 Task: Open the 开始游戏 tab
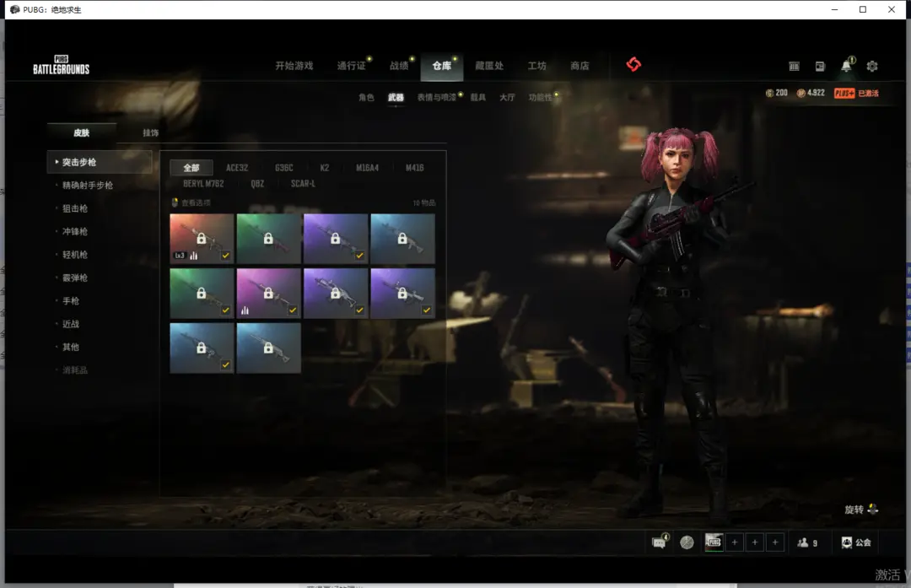tap(294, 66)
